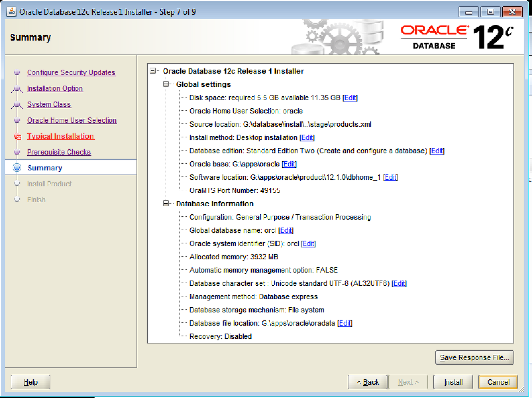The width and height of the screenshot is (532, 398).
Task: Edit the Global database name
Action: coord(286,231)
